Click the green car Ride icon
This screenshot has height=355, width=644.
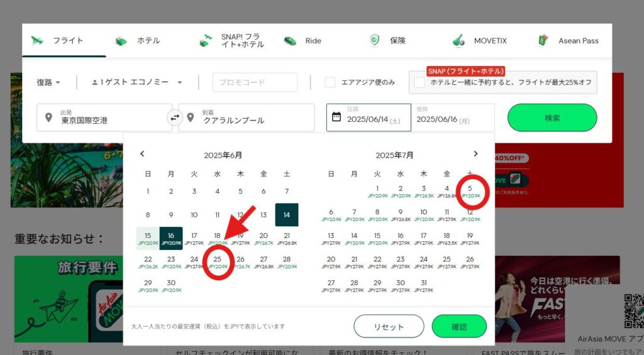click(290, 41)
